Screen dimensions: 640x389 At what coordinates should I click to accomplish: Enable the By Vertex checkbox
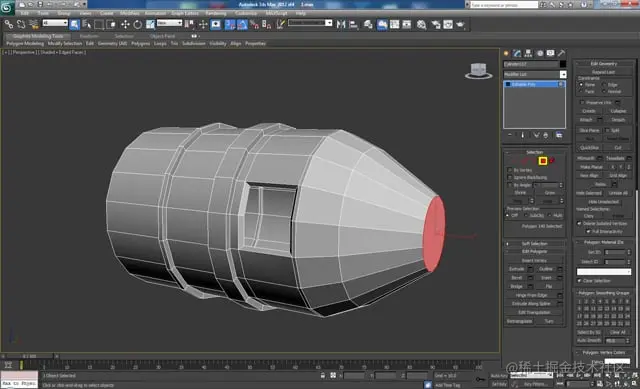point(509,170)
